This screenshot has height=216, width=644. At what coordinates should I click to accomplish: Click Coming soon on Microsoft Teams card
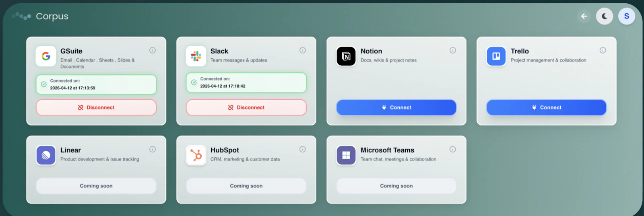coord(396,186)
